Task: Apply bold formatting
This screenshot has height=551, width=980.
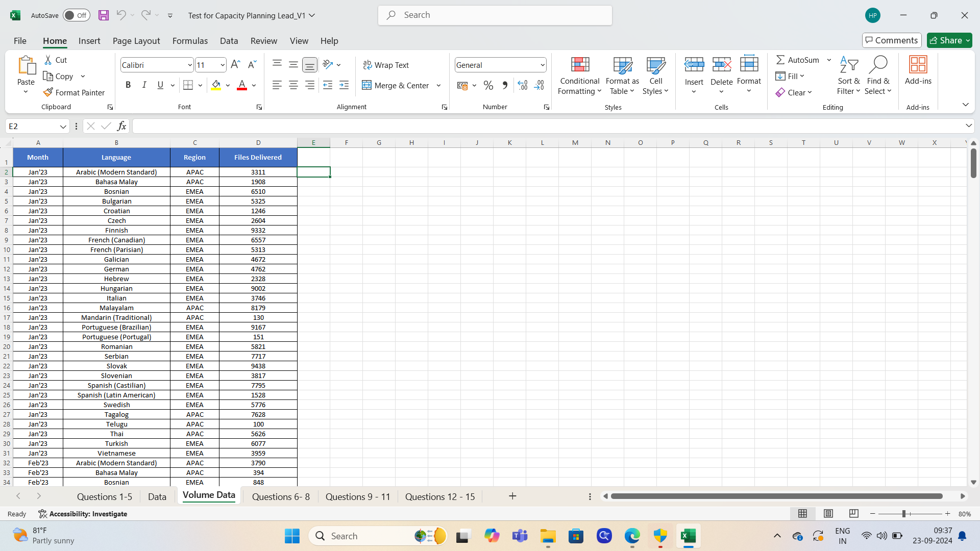Action: pos(128,85)
